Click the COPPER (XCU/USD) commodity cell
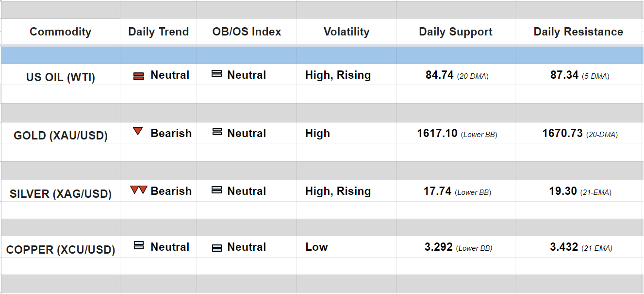 tap(60, 250)
